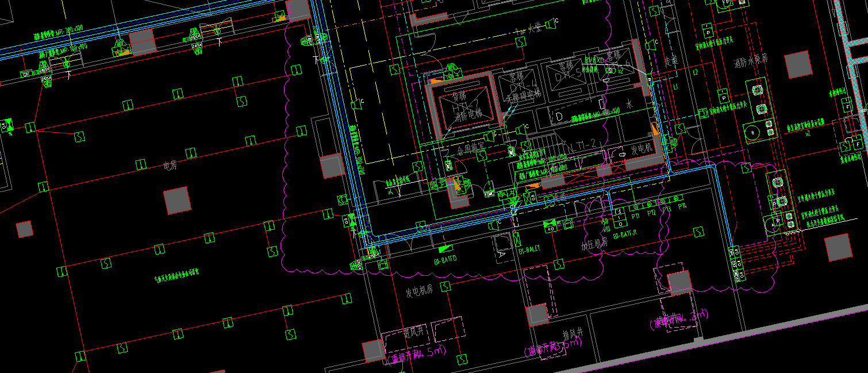Screen dimensions: 868x373
Task: Click the gray column below the 电房 label
Action: (177, 201)
